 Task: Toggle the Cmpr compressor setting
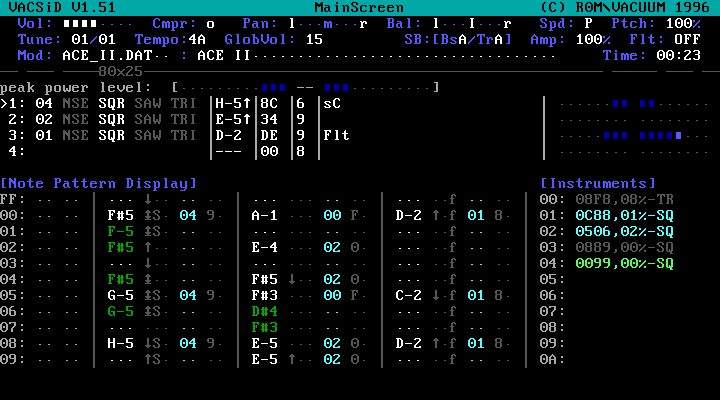point(210,23)
